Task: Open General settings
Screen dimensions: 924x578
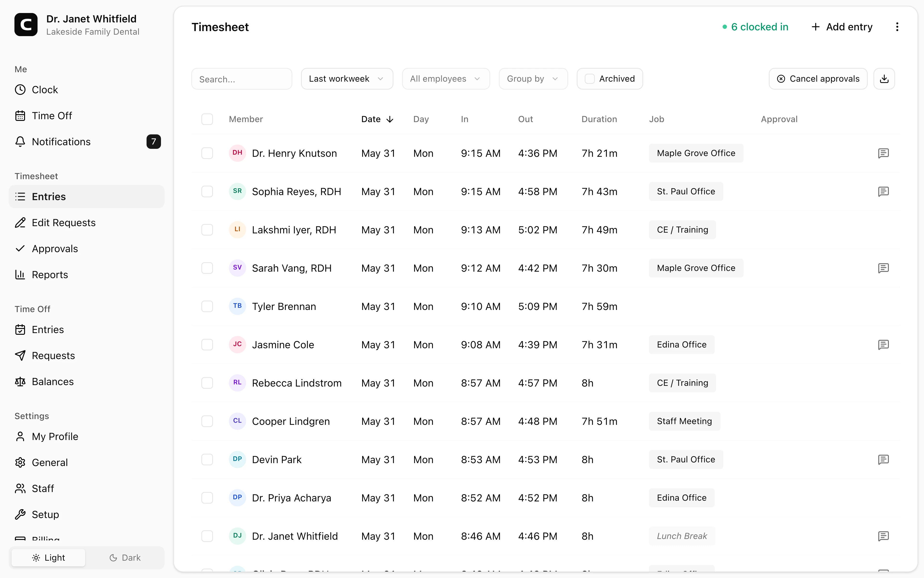Action: point(86,463)
